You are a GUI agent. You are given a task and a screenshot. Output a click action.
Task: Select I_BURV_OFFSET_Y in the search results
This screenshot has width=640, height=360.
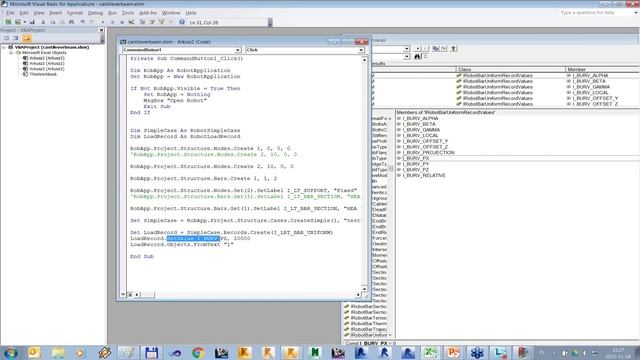click(x=595, y=98)
